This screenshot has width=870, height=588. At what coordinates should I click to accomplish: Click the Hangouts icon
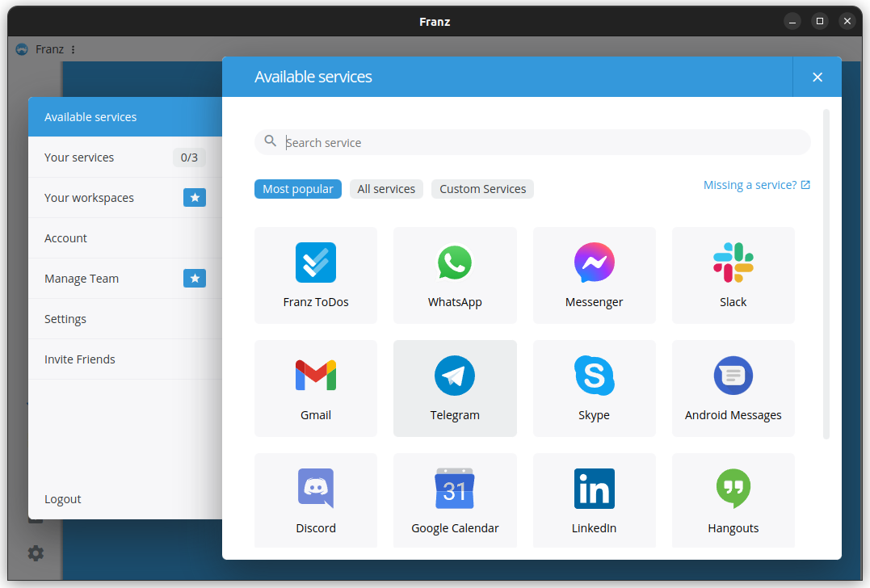(x=733, y=489)
